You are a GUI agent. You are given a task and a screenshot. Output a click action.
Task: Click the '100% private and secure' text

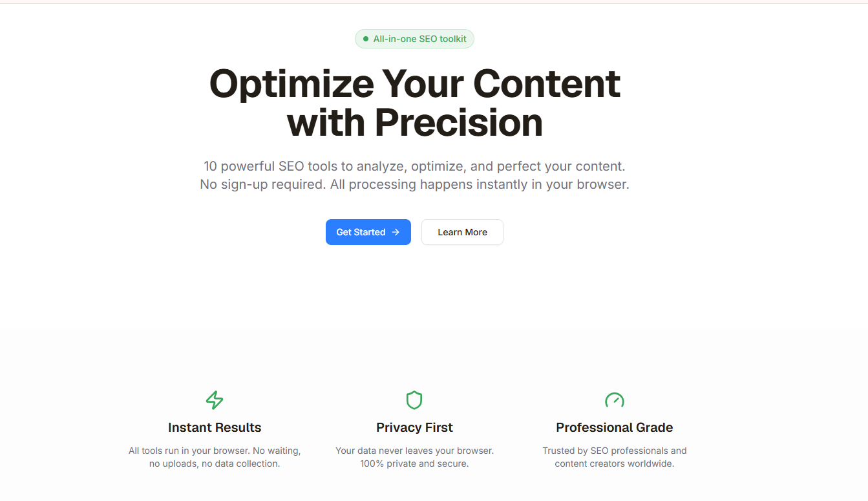[414, 464]
